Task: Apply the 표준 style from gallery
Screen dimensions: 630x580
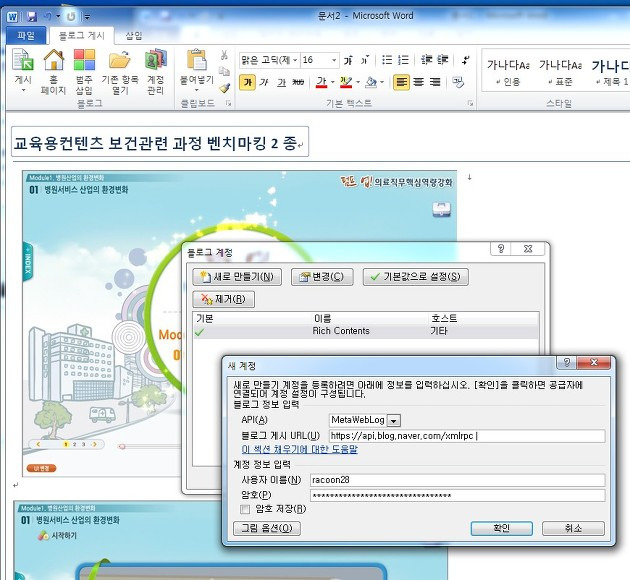Action: point(560,72)
